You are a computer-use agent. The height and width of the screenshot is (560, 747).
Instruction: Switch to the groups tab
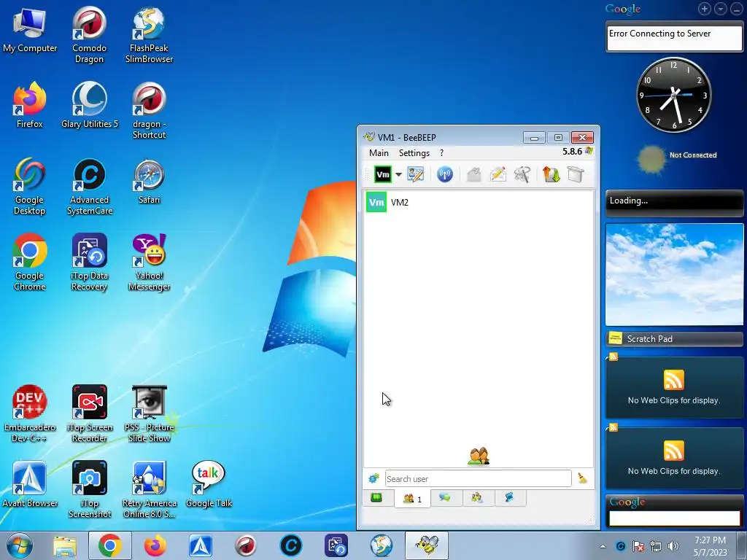point(477,498)
